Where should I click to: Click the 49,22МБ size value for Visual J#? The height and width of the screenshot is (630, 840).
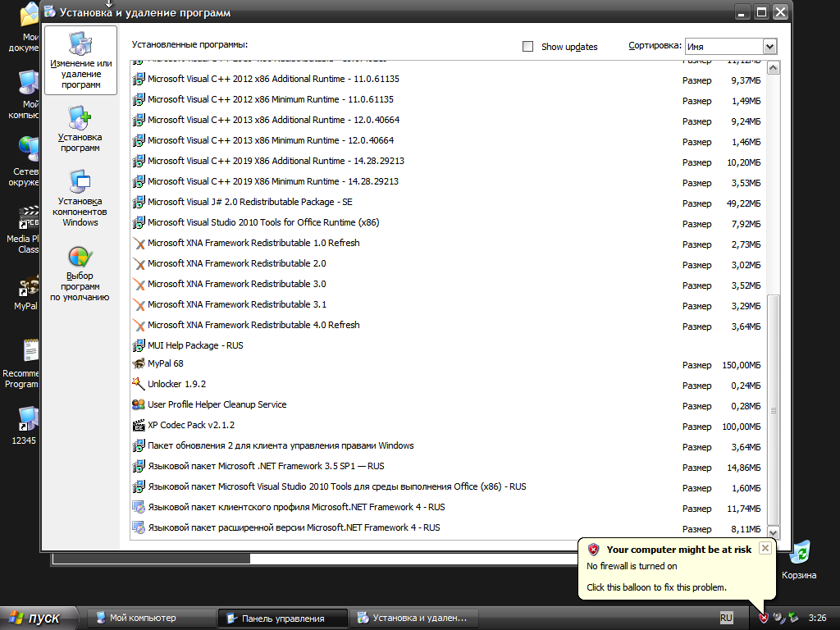click(x=743, y=203)
